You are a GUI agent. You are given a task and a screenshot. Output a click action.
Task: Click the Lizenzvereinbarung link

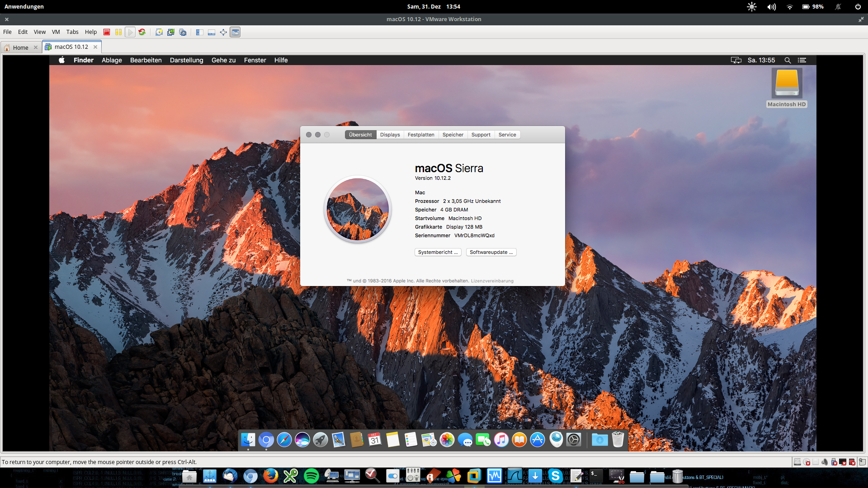click(x=492, y=280)
